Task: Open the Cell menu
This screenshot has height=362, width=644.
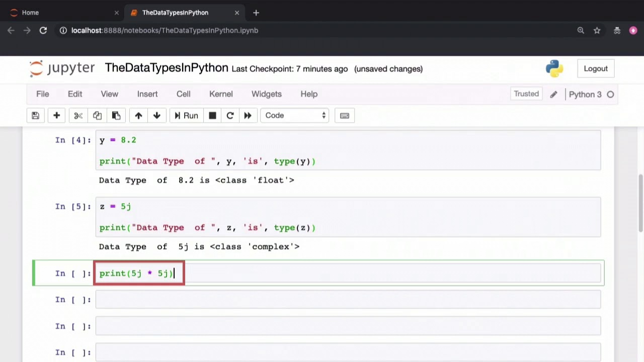Action: click(x=183, y=94)
